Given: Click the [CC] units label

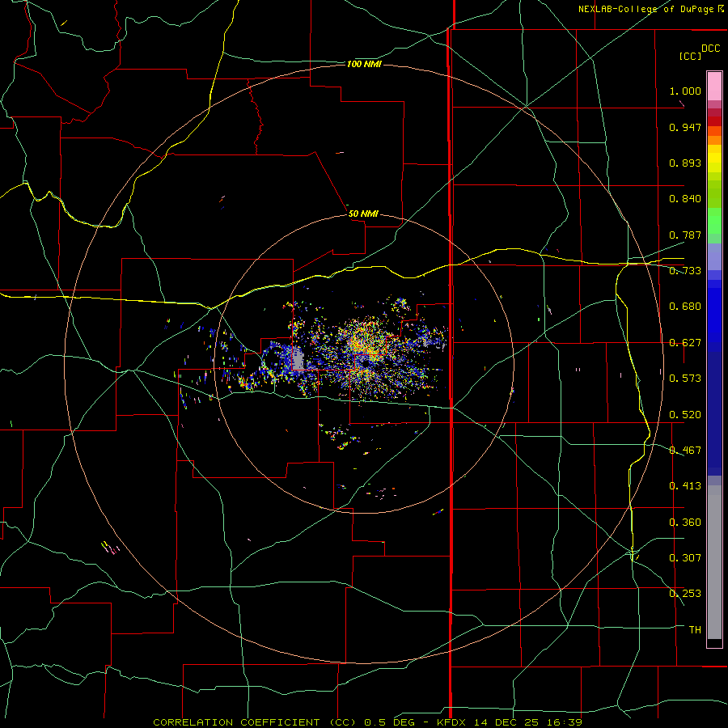Looking at the screenshot, I should click(691, 56).
